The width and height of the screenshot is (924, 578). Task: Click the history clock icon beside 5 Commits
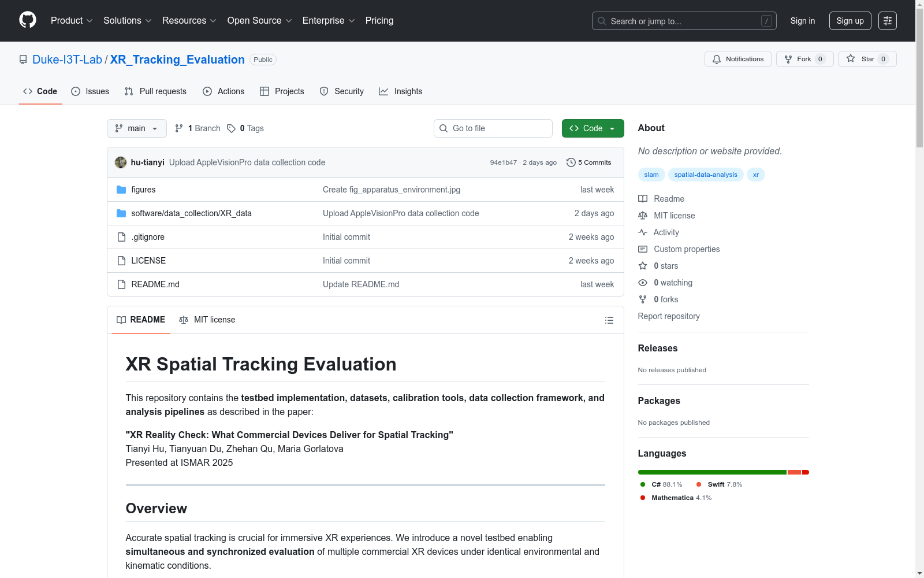point(571,162)
